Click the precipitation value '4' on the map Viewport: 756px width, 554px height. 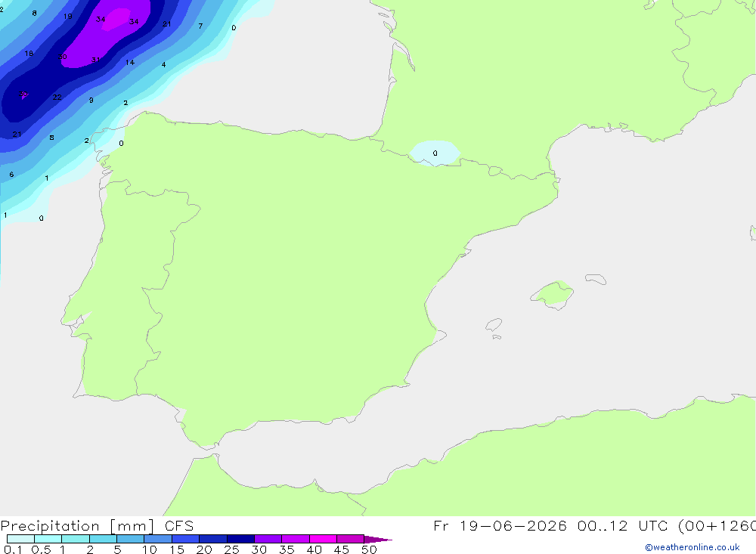click(x=164, y=64)
